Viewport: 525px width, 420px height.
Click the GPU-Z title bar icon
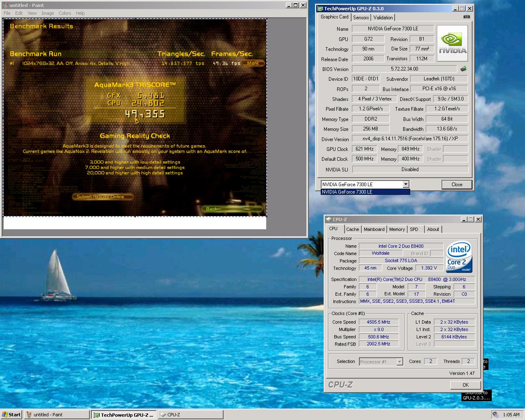click(320, 9)
